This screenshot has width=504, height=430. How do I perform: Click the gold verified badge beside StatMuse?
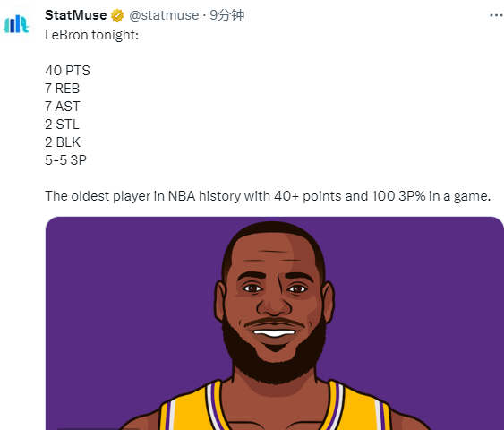click(117, 15)
